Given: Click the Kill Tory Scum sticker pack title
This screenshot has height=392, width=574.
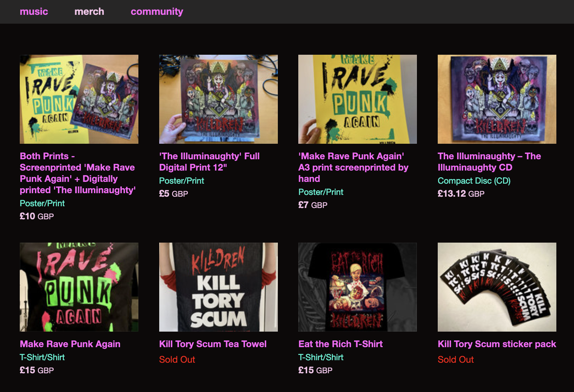Looking at the screenshot, I should (497, 344).
